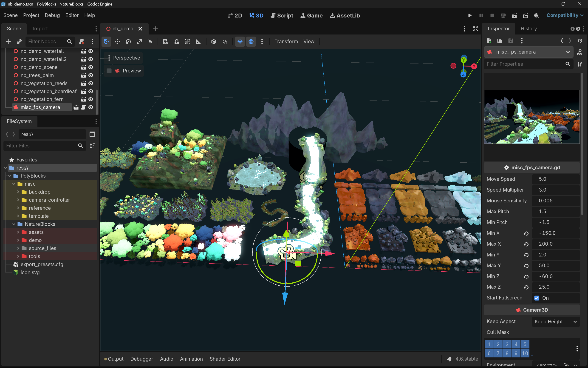Open documentation icon beside node name
Screen dimensions: 588x368
pyautogui.click(x=580, y=52)
